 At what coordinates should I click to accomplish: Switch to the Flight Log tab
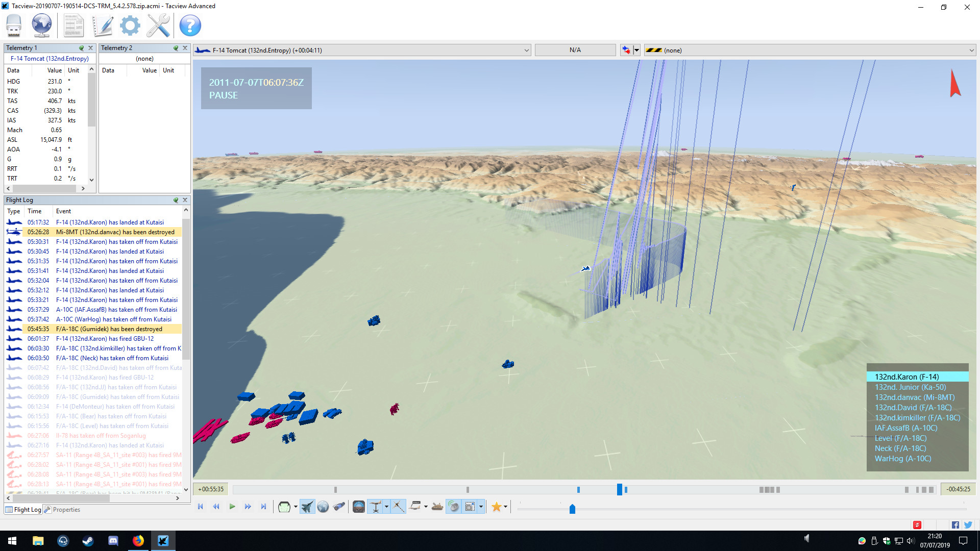point(23,510)
